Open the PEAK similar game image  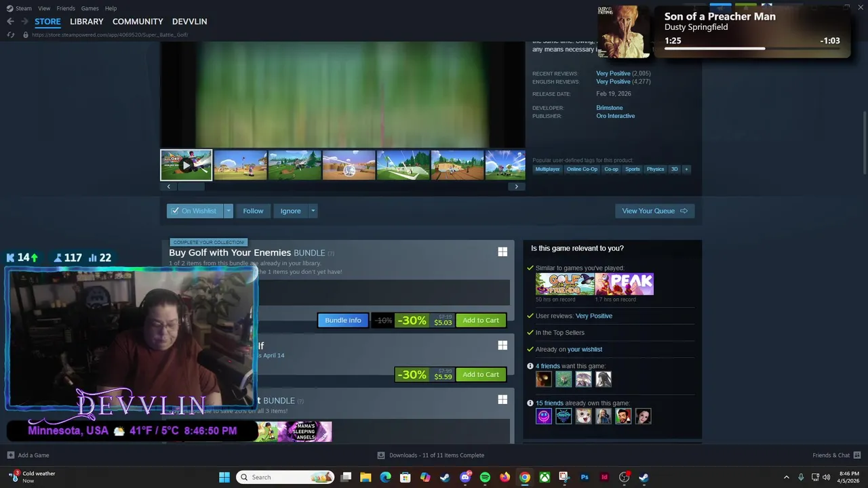click(625, 284)
